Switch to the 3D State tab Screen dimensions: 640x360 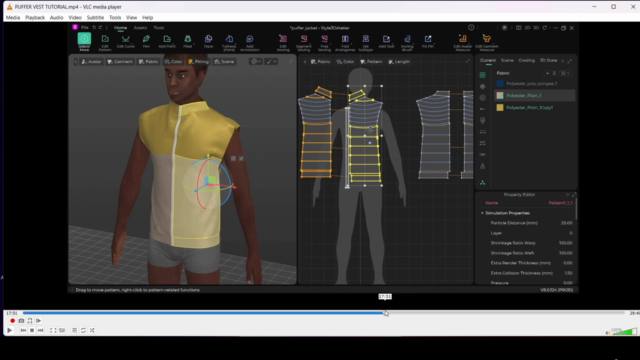pos(548,60)
